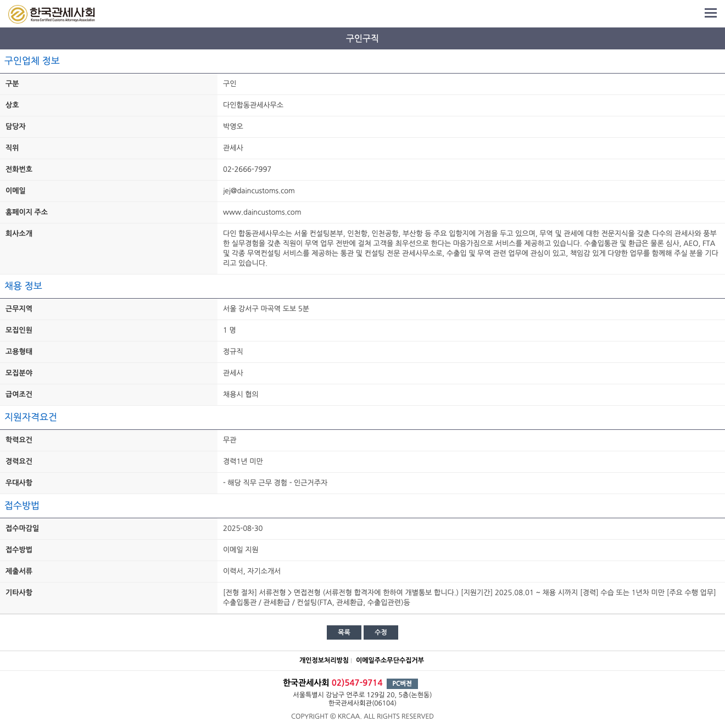This screenshot has height=728, width=725.
Task: Click the 목록 button
Action: click(344, 632)
